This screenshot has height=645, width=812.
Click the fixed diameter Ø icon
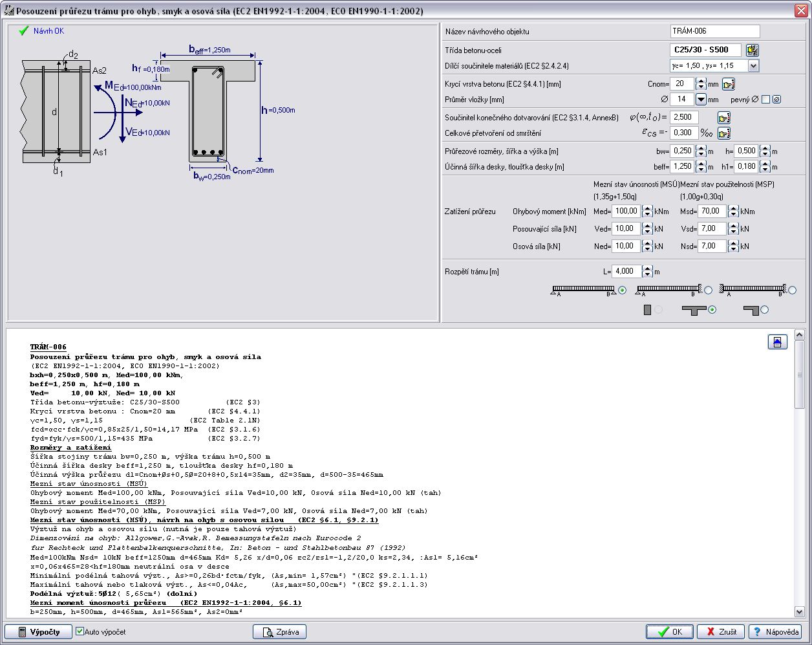pyautogui.click(x=776, y=100)
